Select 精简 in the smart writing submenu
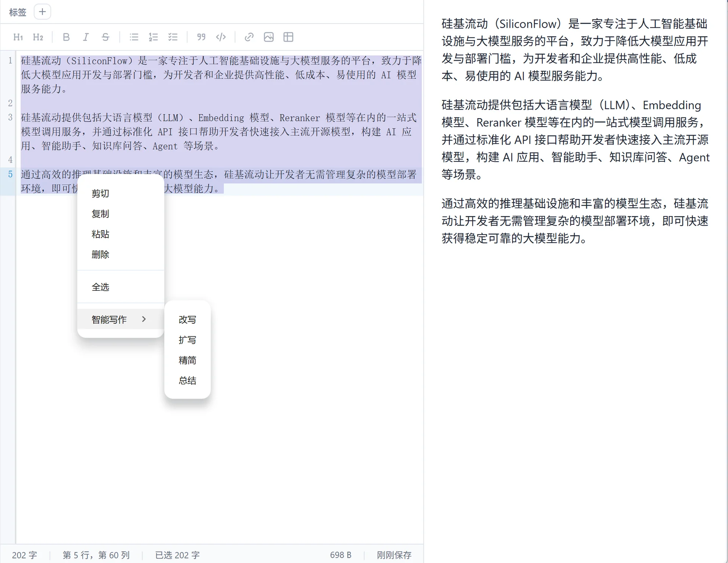728x563 pixels. [x=187, y=360]
